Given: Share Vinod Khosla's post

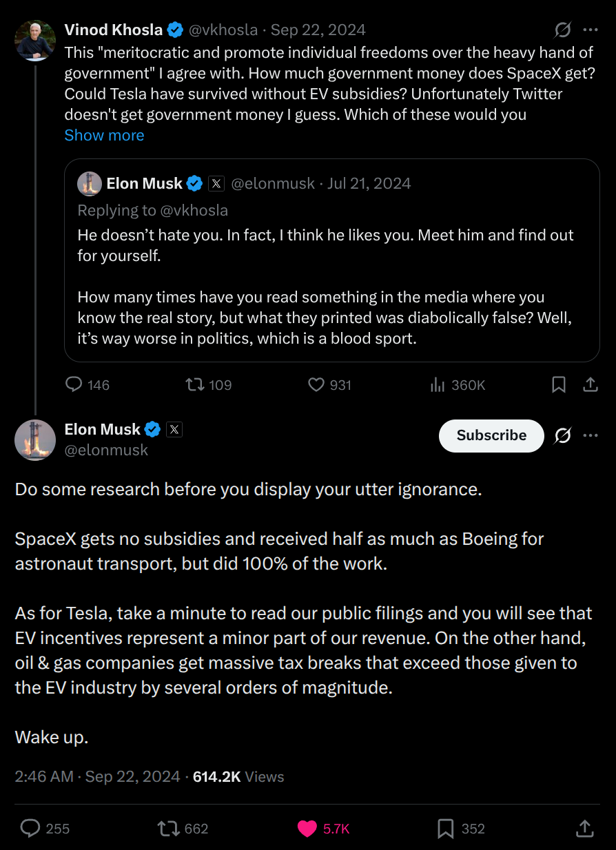Looking at the screenshot, I should tap(591, 384).
